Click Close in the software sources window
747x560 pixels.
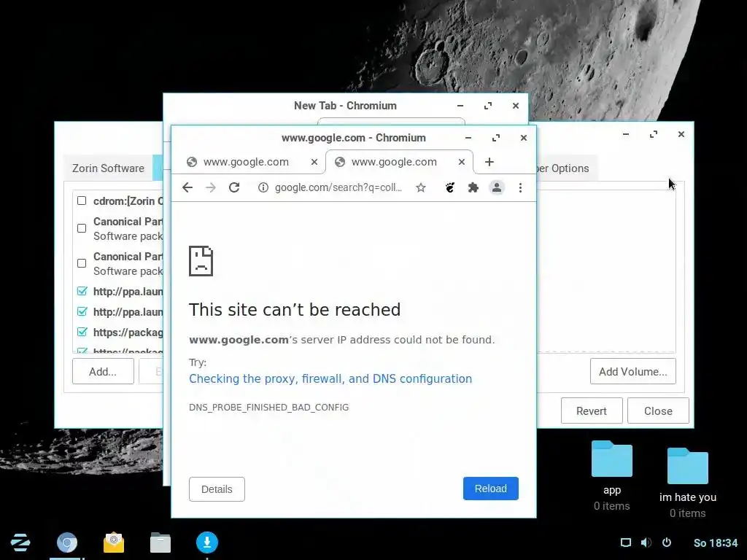click(658, 411)
